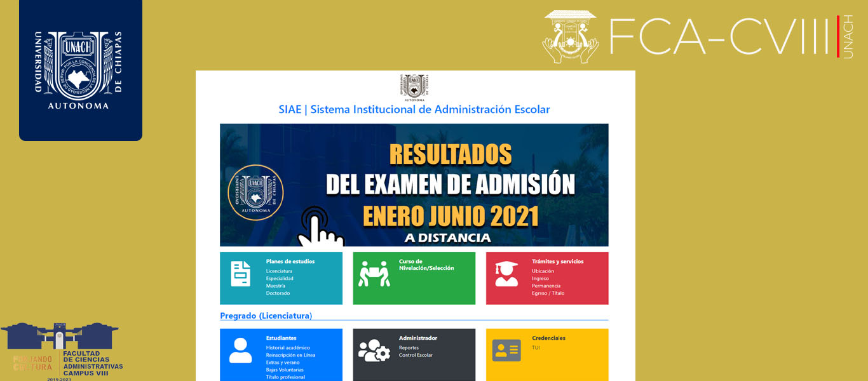Click the Facultad de Ciencias Administrativas logo
Image resolution: width=868 pixels, height=381 pixels.
click(62, 351)
